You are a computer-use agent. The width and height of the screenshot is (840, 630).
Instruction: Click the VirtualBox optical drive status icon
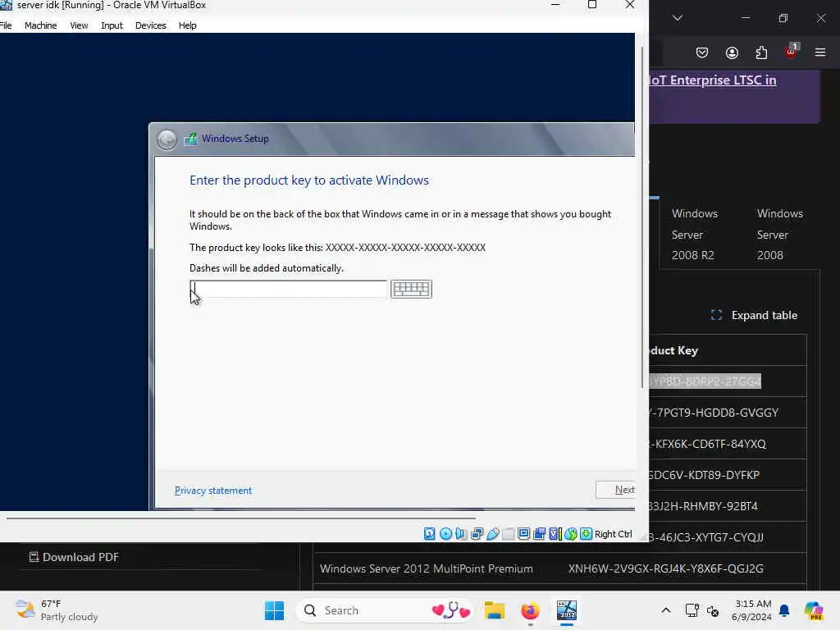pyautogui.click(x=445, y=533)
